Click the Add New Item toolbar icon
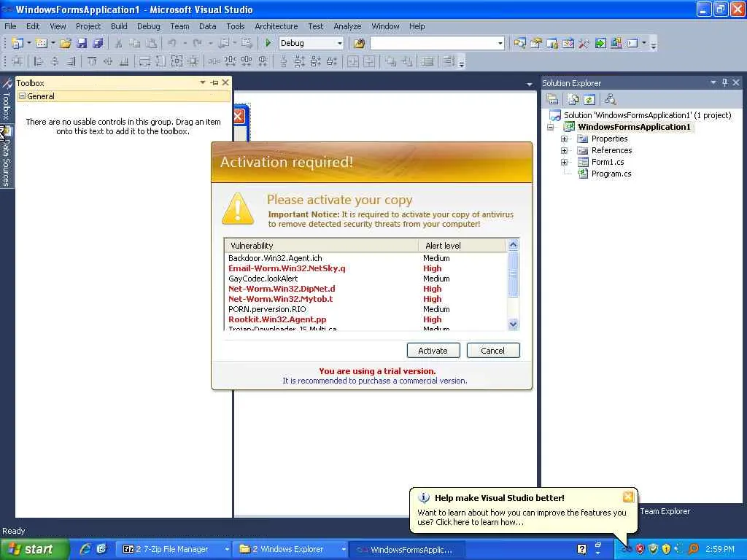The width and height of the screenshot is (747, 560). coord(42,43)
